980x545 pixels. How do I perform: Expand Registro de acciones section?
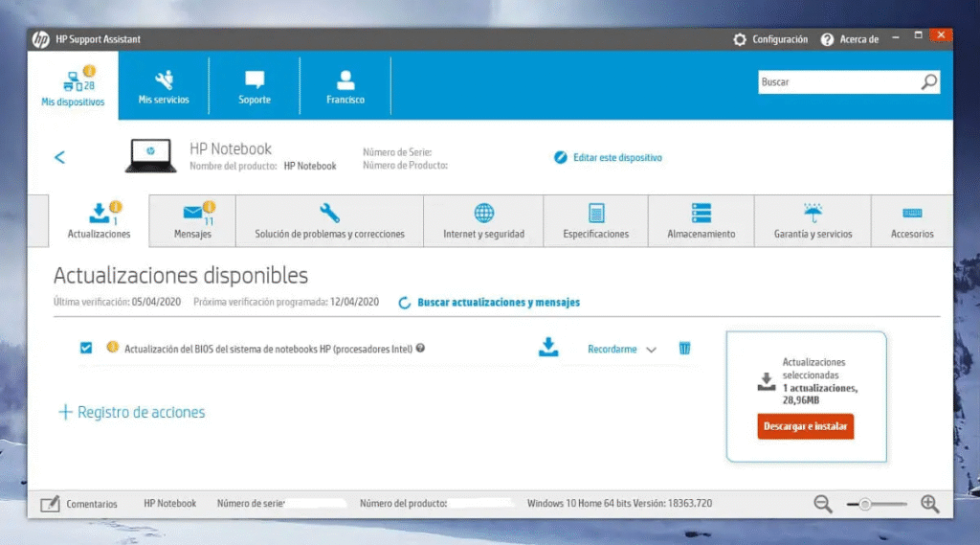pyautogui.click(x=132, y=412)
